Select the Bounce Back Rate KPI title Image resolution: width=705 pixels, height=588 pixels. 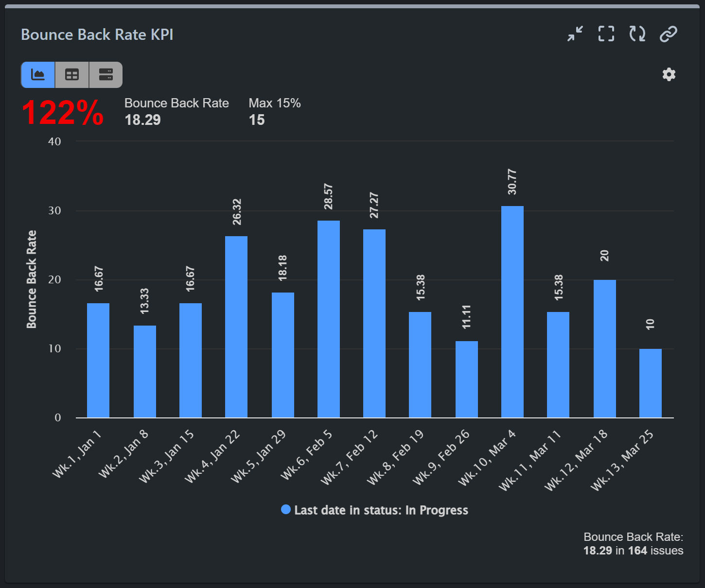[x=97, y=35]
